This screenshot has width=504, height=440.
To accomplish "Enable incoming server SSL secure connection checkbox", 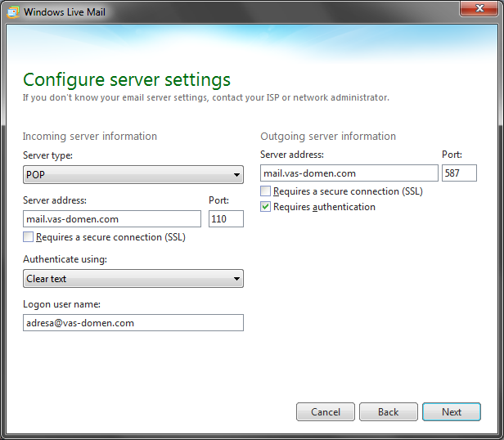I will (29, 237).
